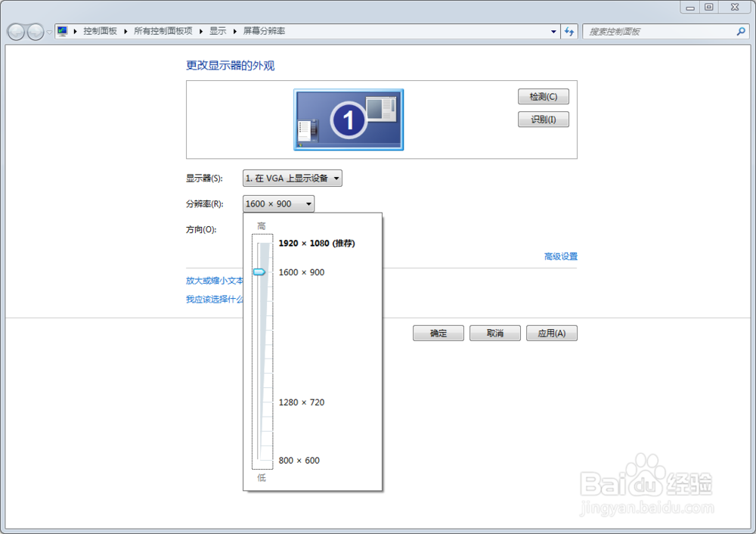
Task: Select 显示 breadcrumb
Action: click(218, 31)
